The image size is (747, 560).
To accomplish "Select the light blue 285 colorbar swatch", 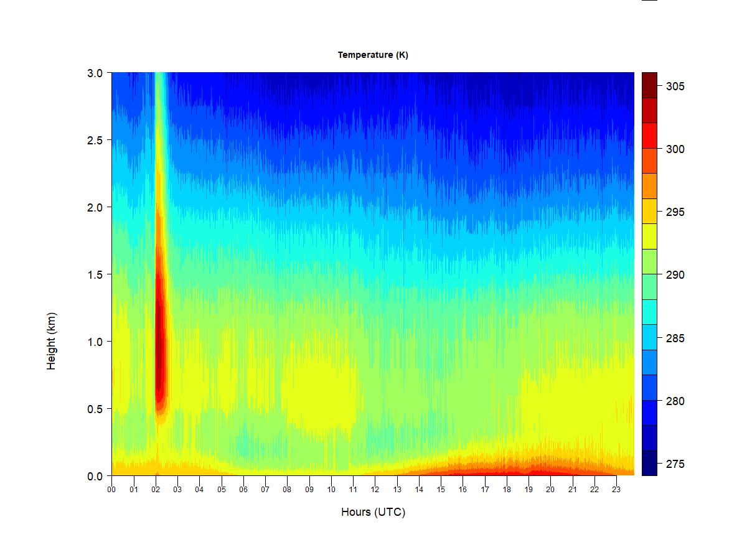I will pyautogui.click(x=649, y=337).
